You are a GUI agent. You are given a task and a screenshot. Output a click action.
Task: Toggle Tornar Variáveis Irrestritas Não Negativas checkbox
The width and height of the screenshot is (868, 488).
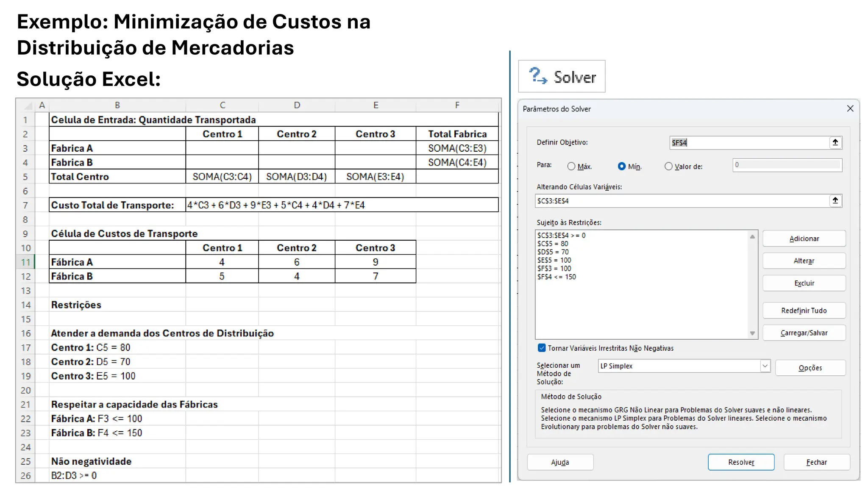542,348
